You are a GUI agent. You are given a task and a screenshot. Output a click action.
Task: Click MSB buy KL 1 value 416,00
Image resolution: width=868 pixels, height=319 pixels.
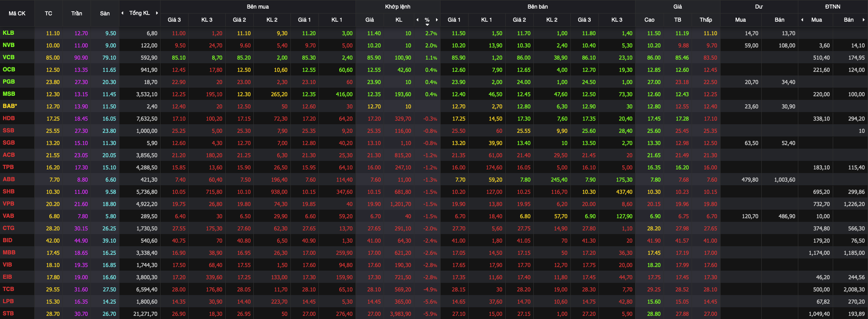pos(344,94)
